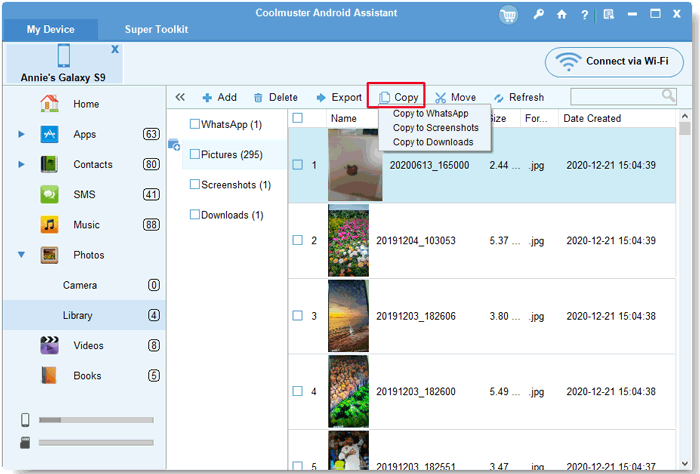Collapse the album panel with double chevron
Viewport: 700px width, 474px height.
coord(180,97)
